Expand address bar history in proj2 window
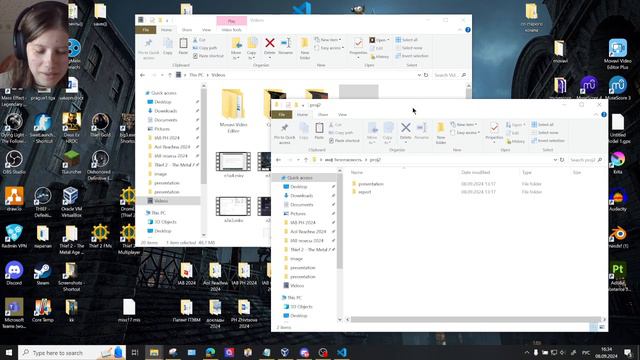640x360 pixels. point(555,160)
